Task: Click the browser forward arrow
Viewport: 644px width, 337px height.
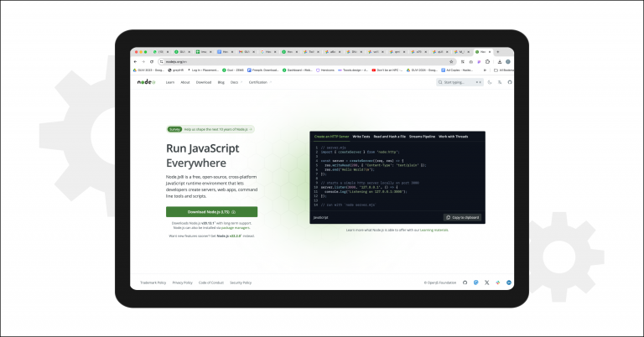Action: coord(143,61)
